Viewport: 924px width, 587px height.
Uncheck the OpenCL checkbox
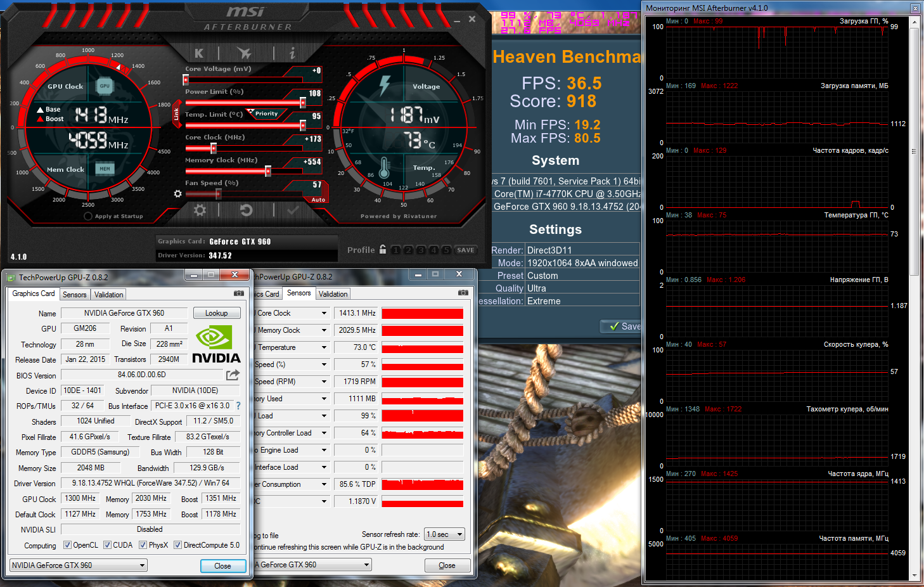pyautogui.click(x=68, y=545)
